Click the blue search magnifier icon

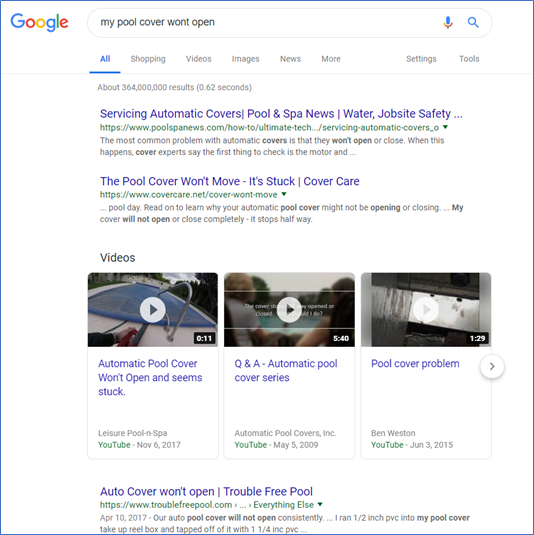tap(473, 23)
